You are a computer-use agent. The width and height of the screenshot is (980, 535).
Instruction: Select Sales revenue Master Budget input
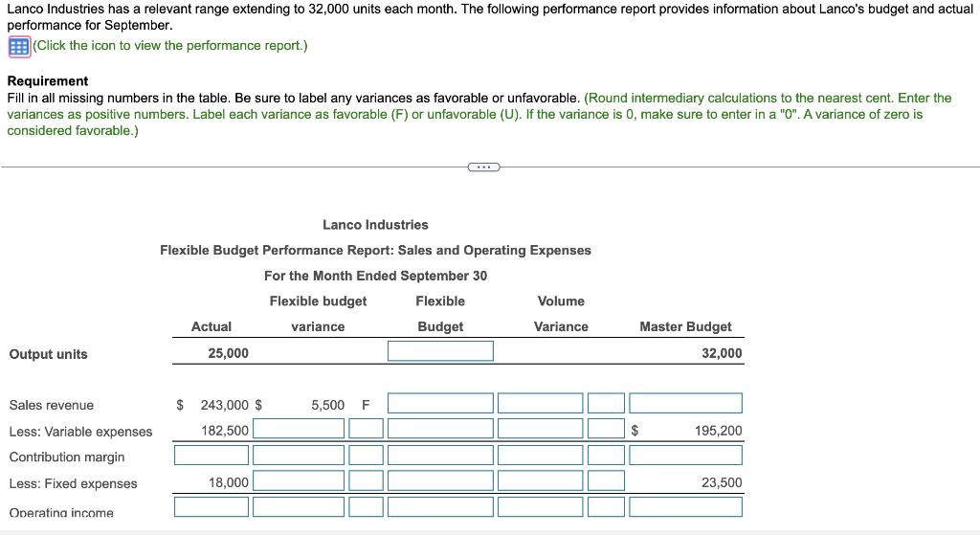coord(685,403)
